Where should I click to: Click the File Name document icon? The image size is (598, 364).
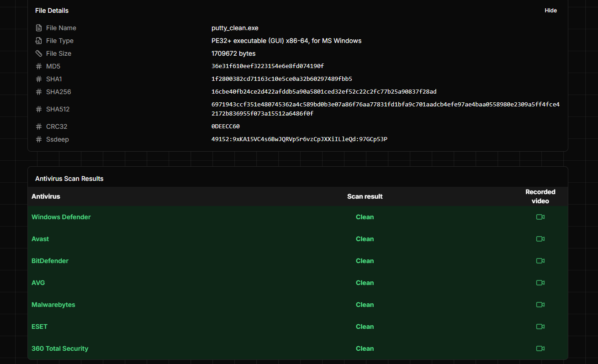coord(39,28)
